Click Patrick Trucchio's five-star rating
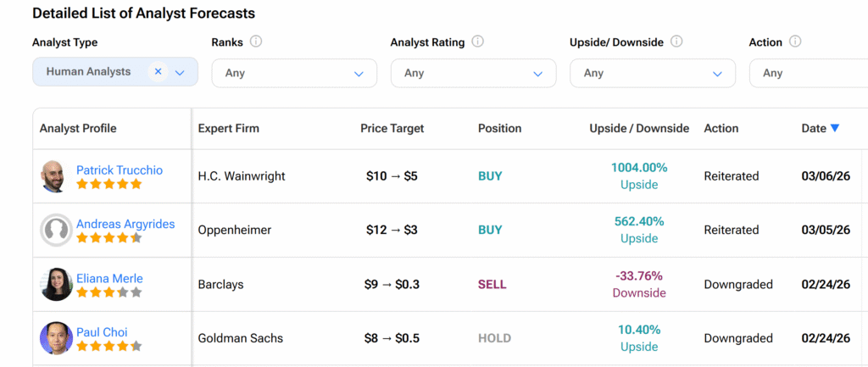This screenshot has width=868, height=367. click(x=108, y=184)
